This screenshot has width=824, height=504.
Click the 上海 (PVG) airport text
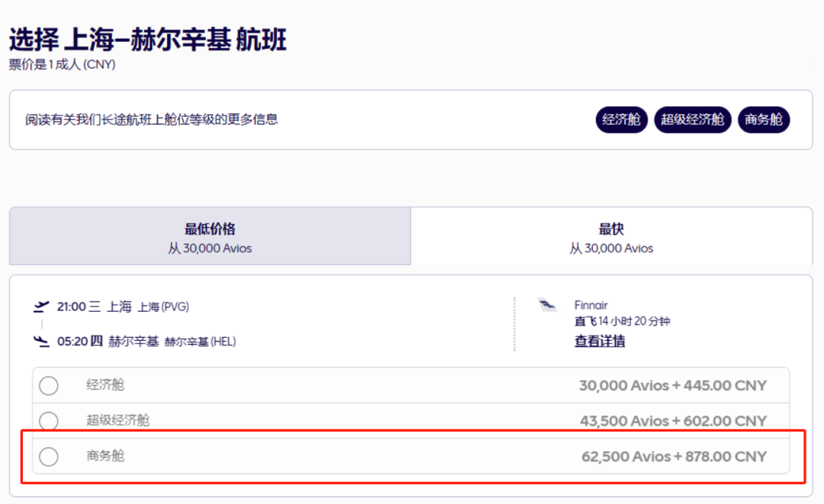(x=163, y=307)
